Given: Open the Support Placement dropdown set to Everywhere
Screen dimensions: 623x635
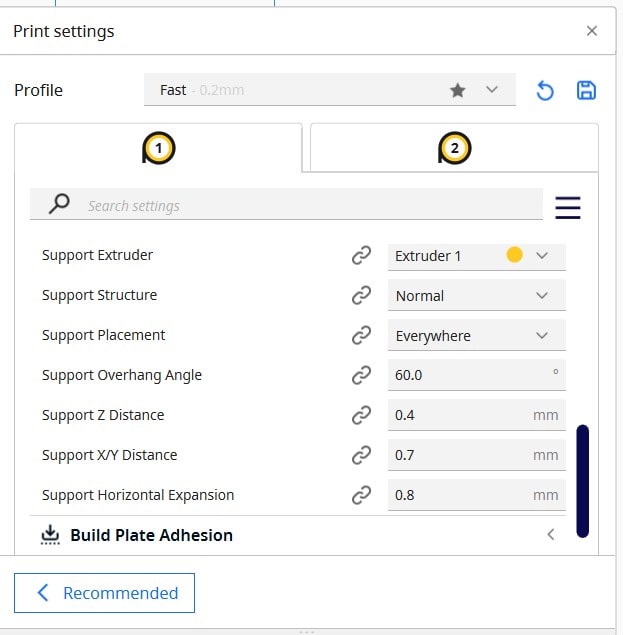Looking at the screenshot, I should tap(476, 336).
